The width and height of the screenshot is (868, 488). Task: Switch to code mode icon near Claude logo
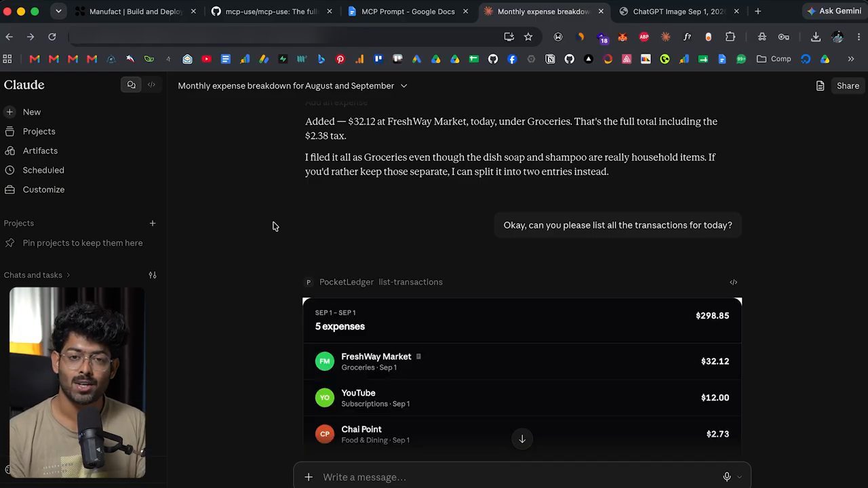pyautogui.click(x=151, y=85)
